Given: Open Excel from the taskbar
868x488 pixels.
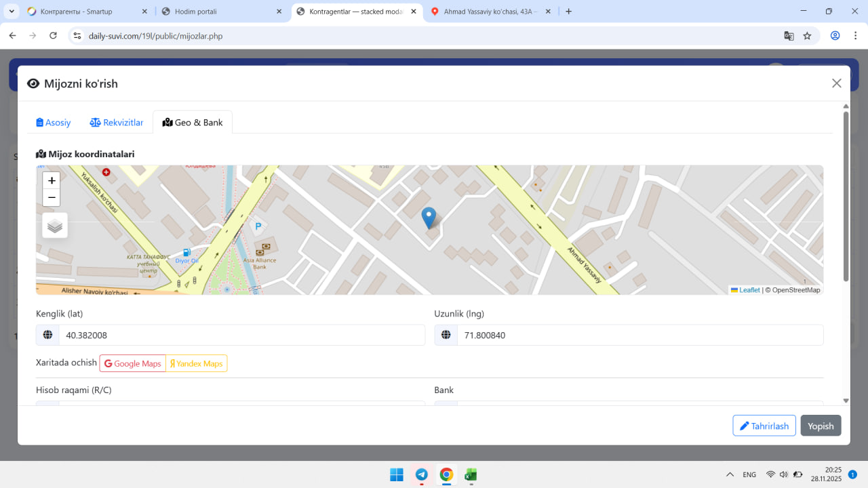Looking at the screenshot, I should [x=471, y=474].
